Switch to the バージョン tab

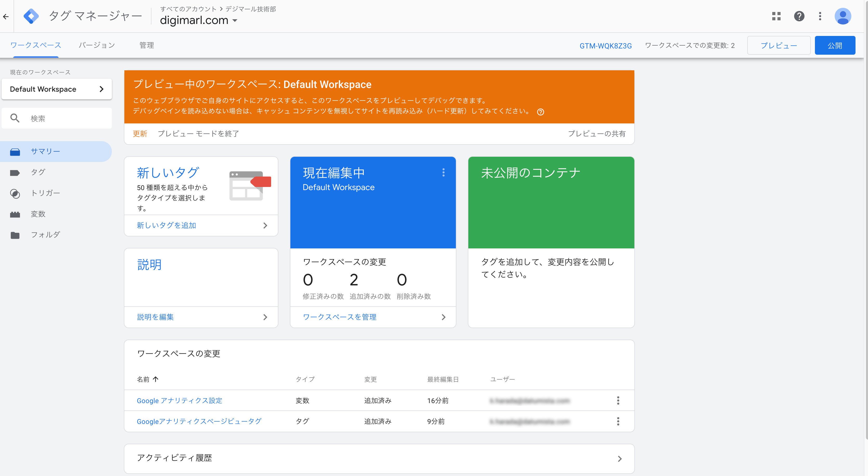[97, 45]
